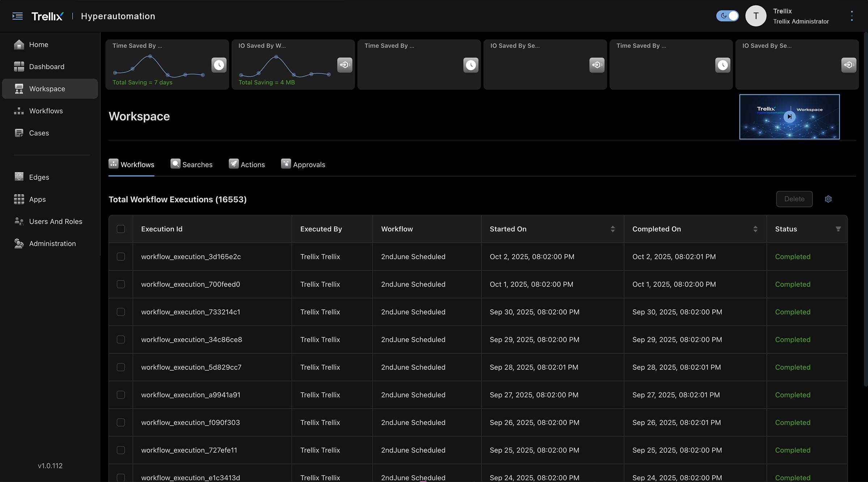Sort by Completed On column arrows
This screenshot has height=482, width=868.
click(755, 229)
